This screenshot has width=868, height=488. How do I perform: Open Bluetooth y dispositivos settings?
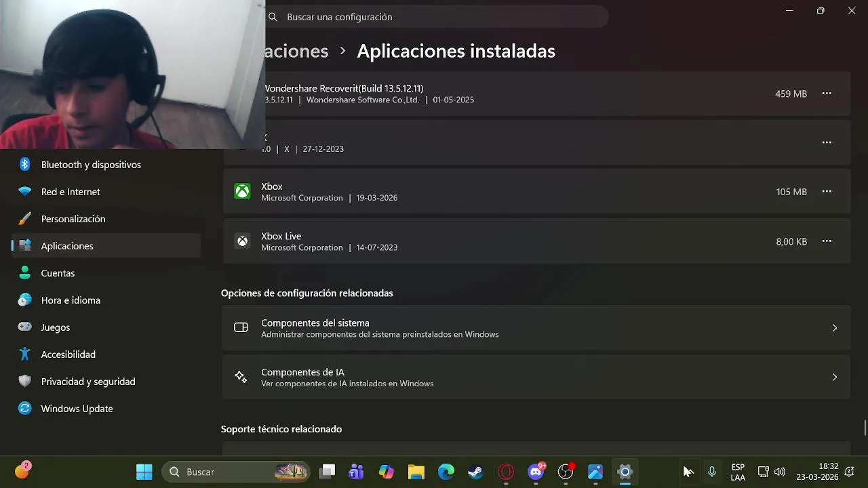tap(91, 165)
